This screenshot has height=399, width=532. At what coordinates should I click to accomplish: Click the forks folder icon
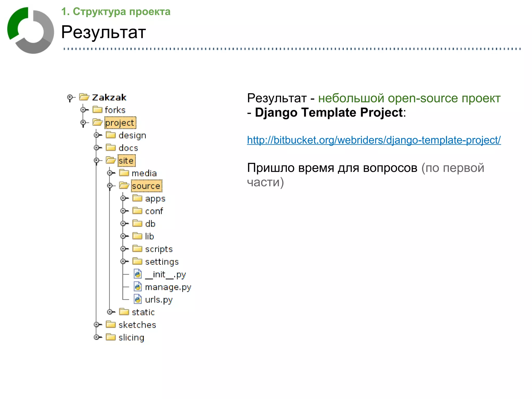point(97,110)
